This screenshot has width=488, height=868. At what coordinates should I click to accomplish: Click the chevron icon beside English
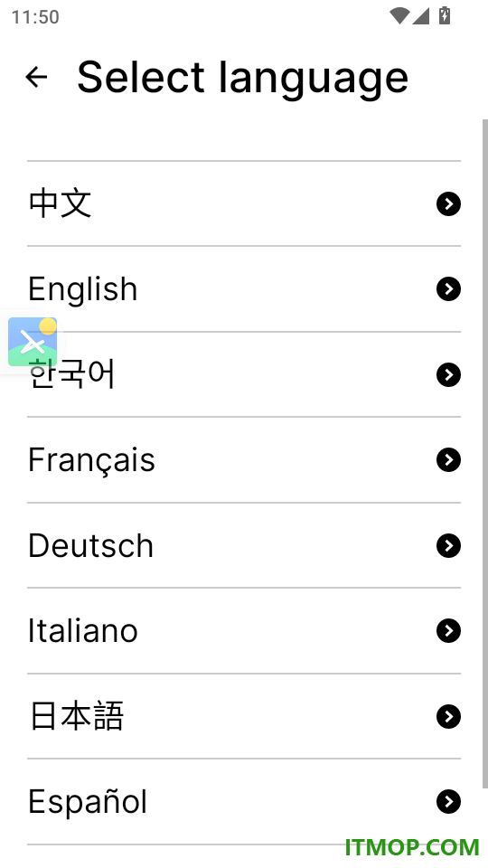point(449,289)
